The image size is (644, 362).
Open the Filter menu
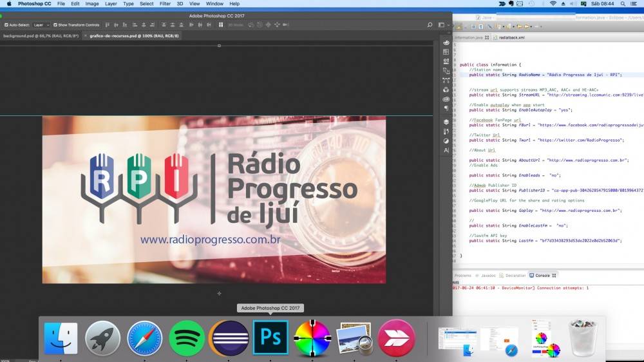coord(165,4)
